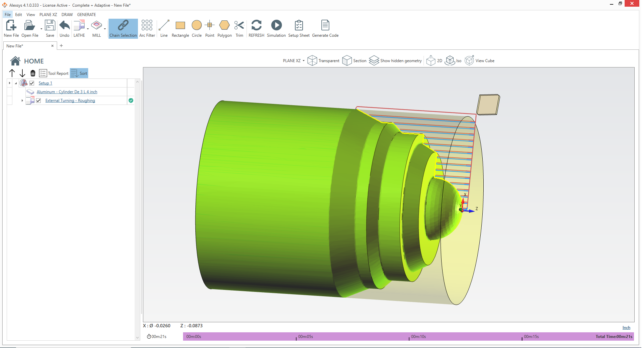Select the Circle drawing tool
The height and width of the screenshot is (350, 644).
[x=197, y=28]
